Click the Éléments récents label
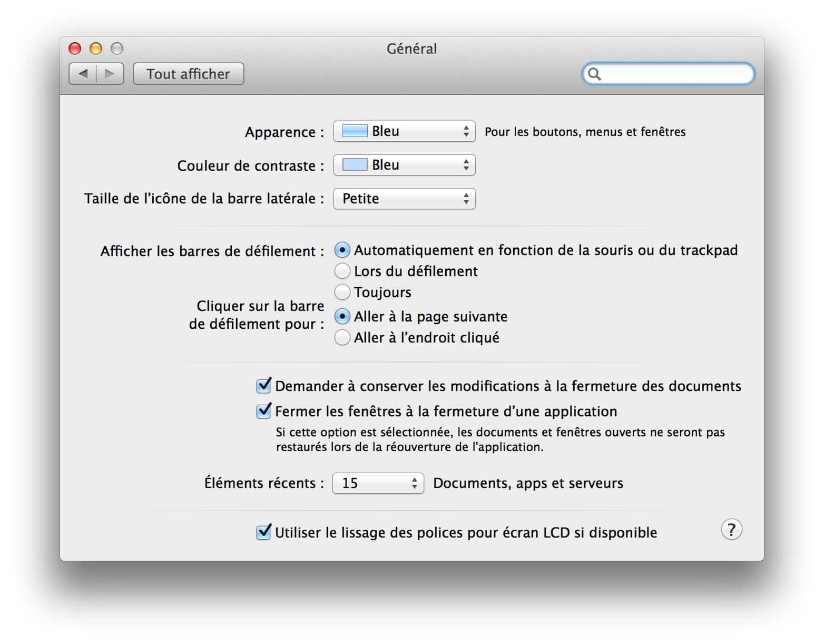 pyautogui.click(x=264, y=483)
